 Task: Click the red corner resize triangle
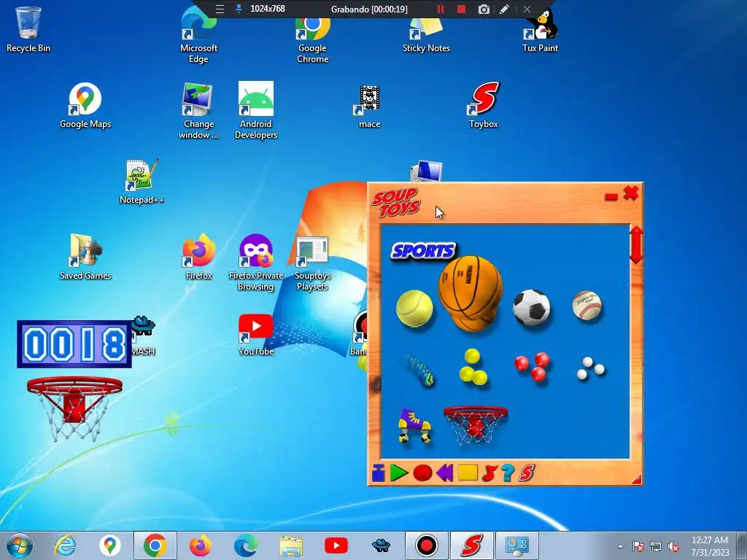[x=636, y=479]
